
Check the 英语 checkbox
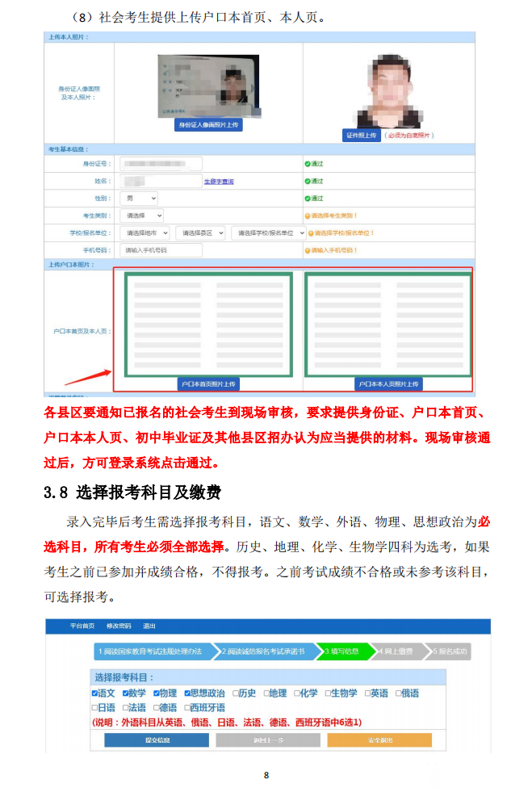367,693
